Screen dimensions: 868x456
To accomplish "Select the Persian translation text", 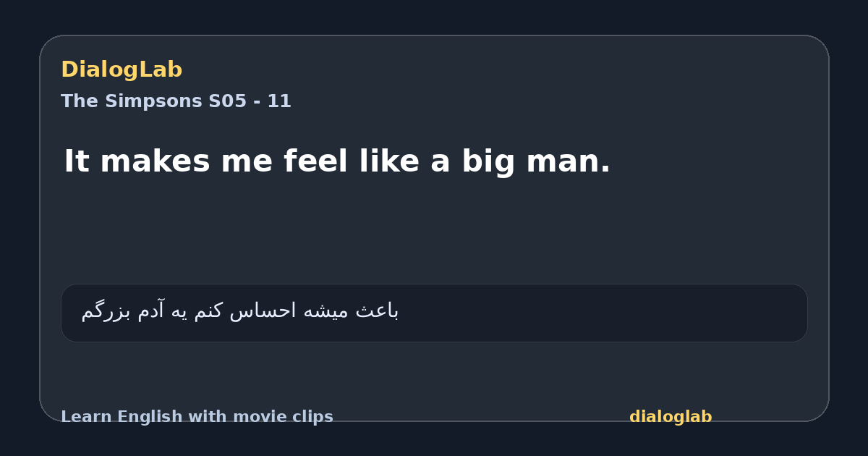I will (x=239, y=311).
